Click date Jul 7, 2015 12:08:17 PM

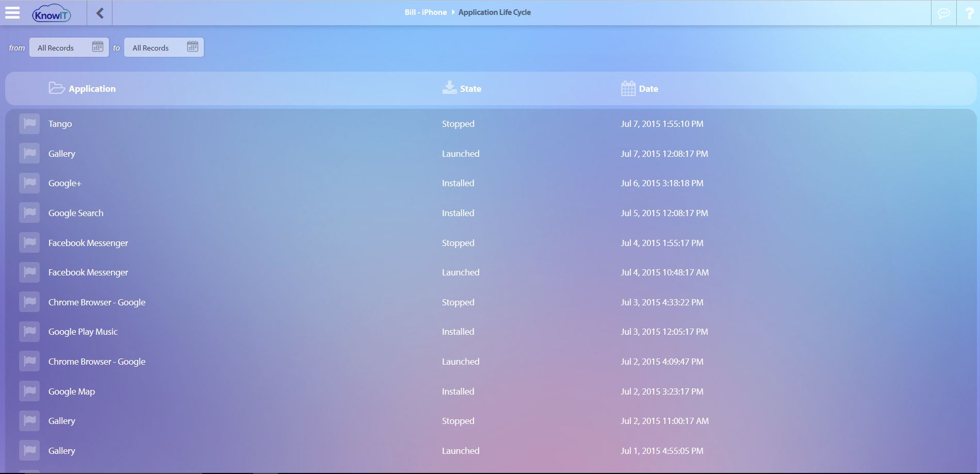[x=664, y=154]
